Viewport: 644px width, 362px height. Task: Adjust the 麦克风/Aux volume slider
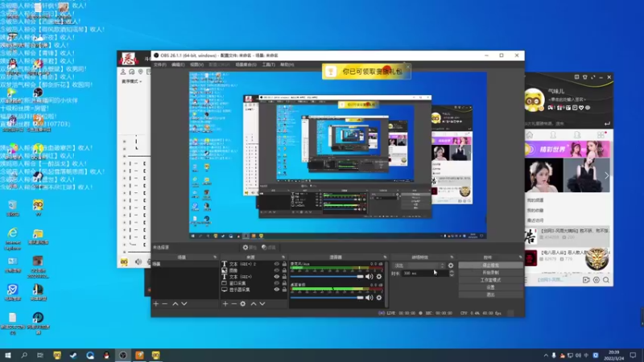328,277
